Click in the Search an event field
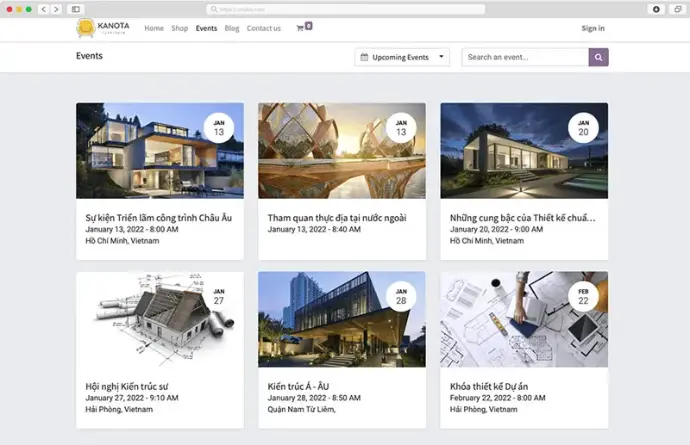Screen dimensions: 690x445 [x=525, y=57]
